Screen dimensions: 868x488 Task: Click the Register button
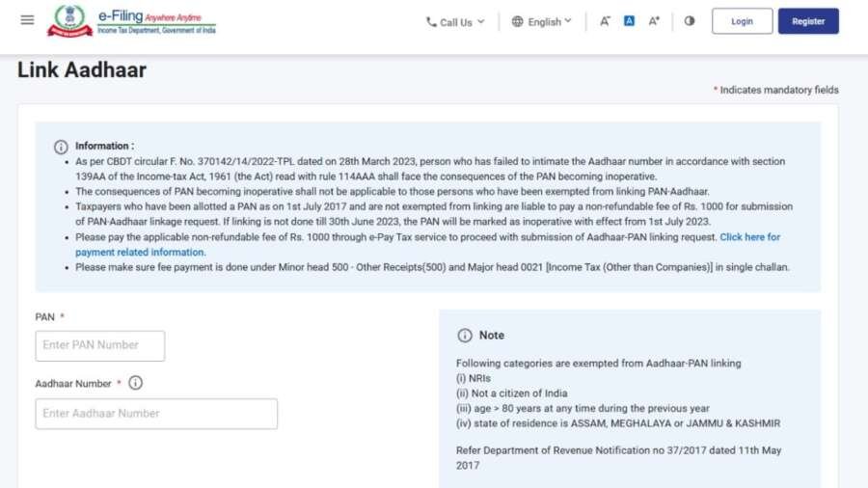[808, 21]
